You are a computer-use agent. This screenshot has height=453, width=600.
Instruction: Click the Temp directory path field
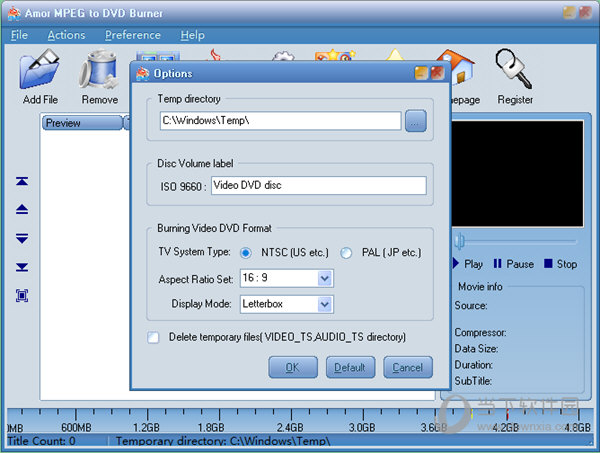[x=280, y=121]
